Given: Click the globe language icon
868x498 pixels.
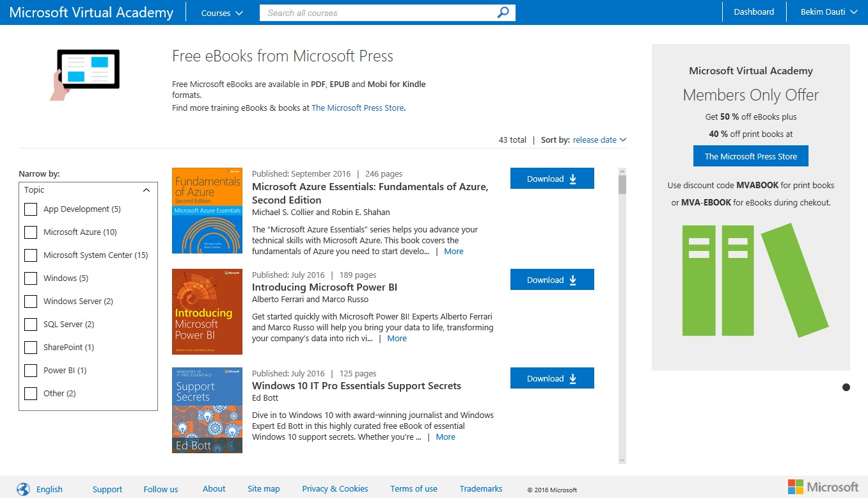Looking at the screenshot, I should 23,489.
